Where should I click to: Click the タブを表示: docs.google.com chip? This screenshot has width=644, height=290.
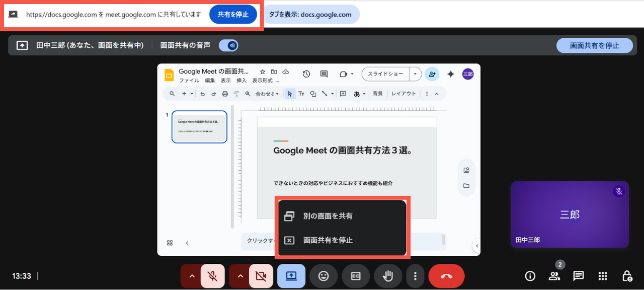310,15
